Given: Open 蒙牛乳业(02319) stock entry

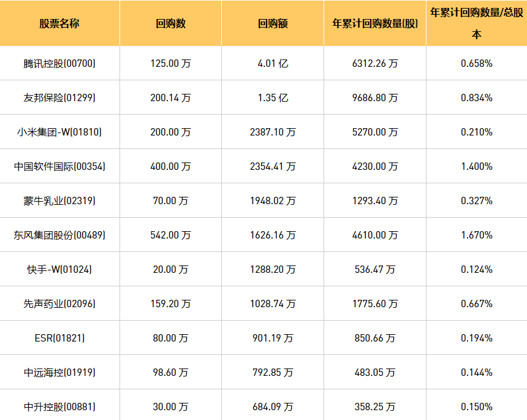Looking at the screenshot, I should [x=59, y=200].
